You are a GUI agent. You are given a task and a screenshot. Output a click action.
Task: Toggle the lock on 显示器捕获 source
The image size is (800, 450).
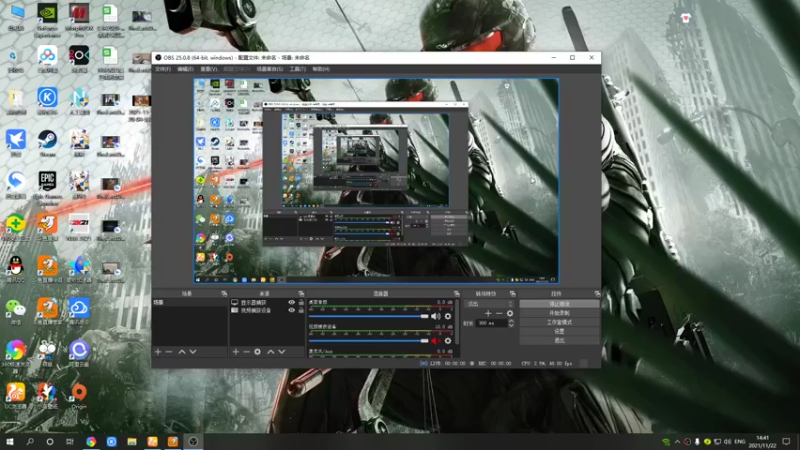tap(301, 303)
